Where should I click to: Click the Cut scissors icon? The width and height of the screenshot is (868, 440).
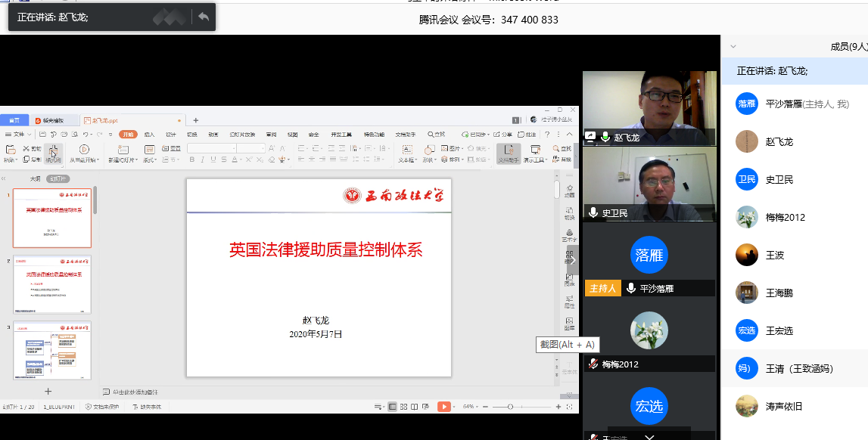click(x=26, y=149)
